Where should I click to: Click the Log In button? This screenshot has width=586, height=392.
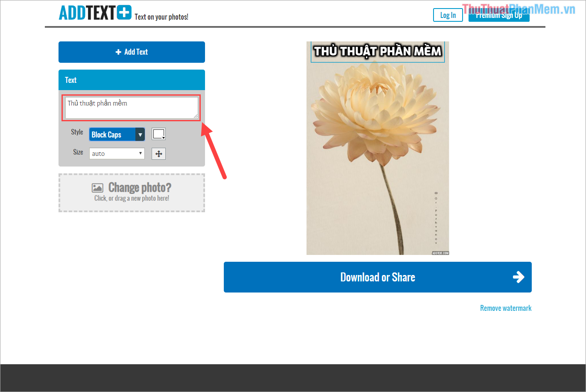coord(448,15)
